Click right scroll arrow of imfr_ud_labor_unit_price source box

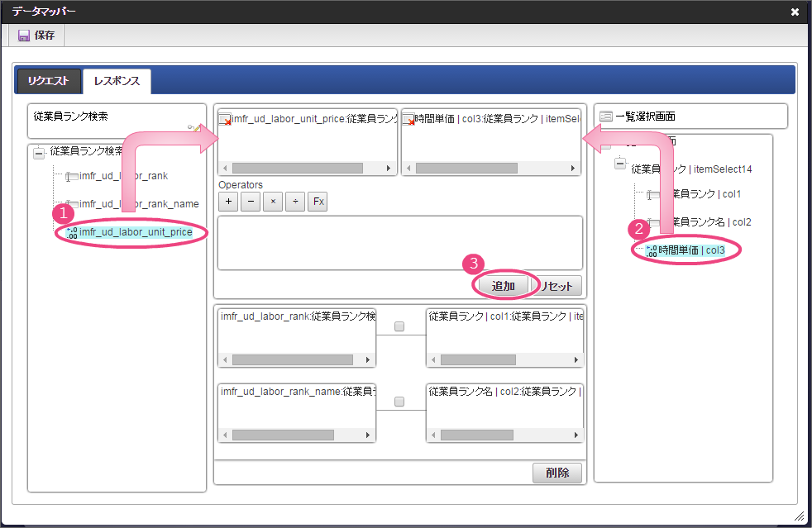point(389,169)
